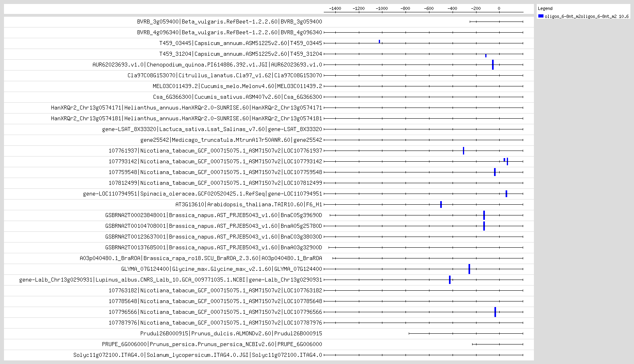The width and height of the screenshot is (634, 364).
Task: Click the 107785648 Nicotiana_tabacum label
Action: click(215, 301)
